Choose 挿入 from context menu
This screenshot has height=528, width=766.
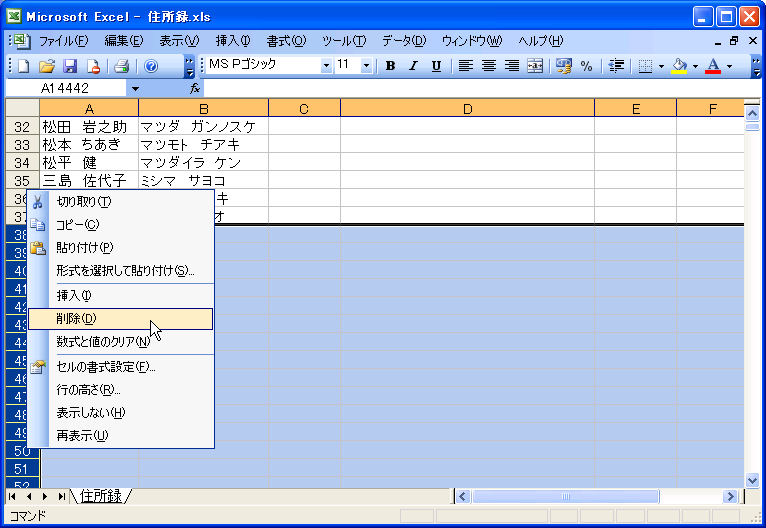coord(121,296)
